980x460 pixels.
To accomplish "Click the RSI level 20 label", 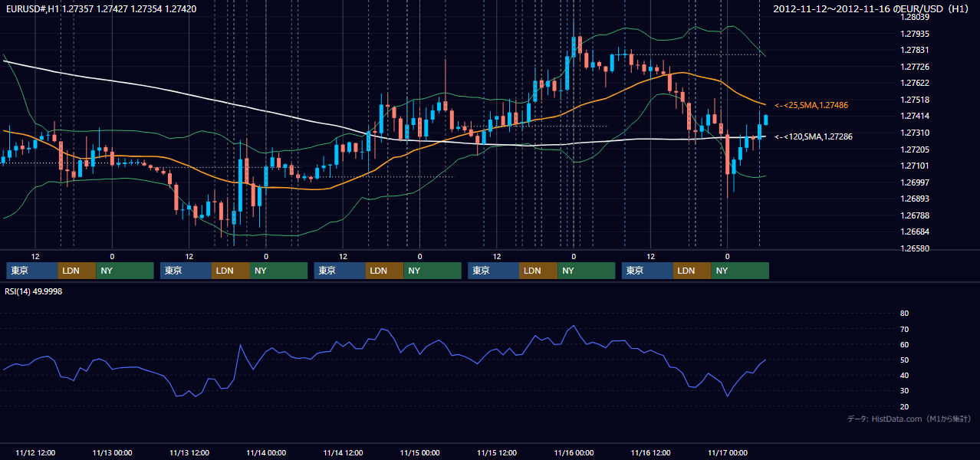I will point(904,406).
